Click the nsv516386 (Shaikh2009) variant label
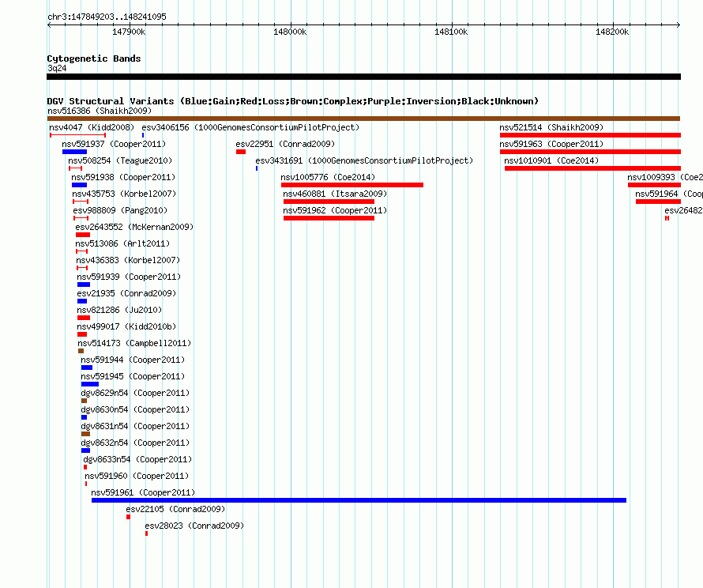 [x=100, y=111]
